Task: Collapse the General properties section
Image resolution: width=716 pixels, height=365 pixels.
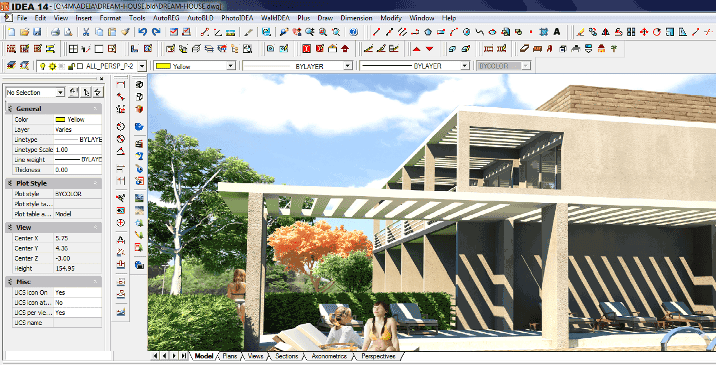Action: pos(95,109)
